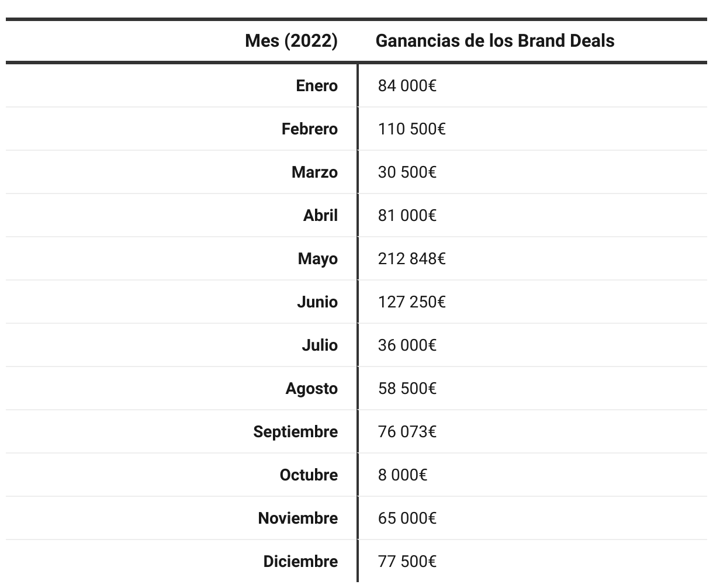Select the Agosto row label

pos(311,389)
